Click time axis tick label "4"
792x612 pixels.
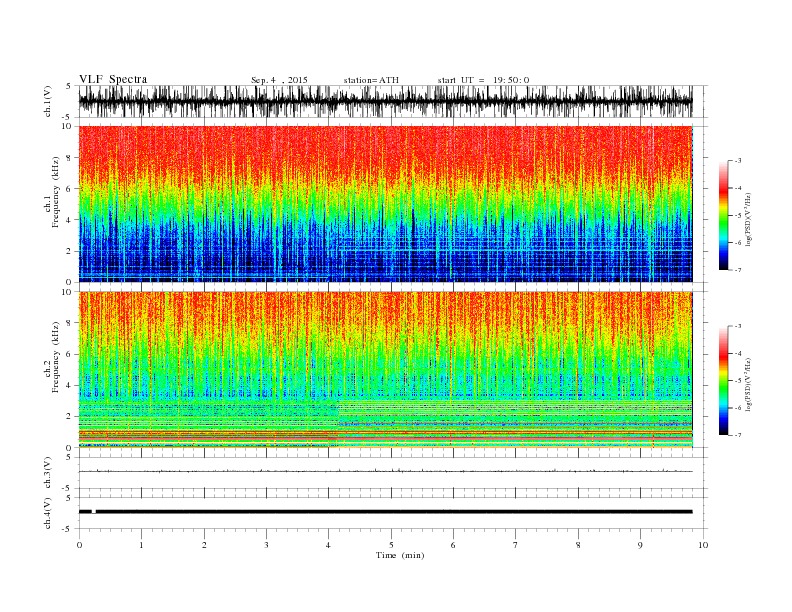pyautogui.click(x=328, y=545)
